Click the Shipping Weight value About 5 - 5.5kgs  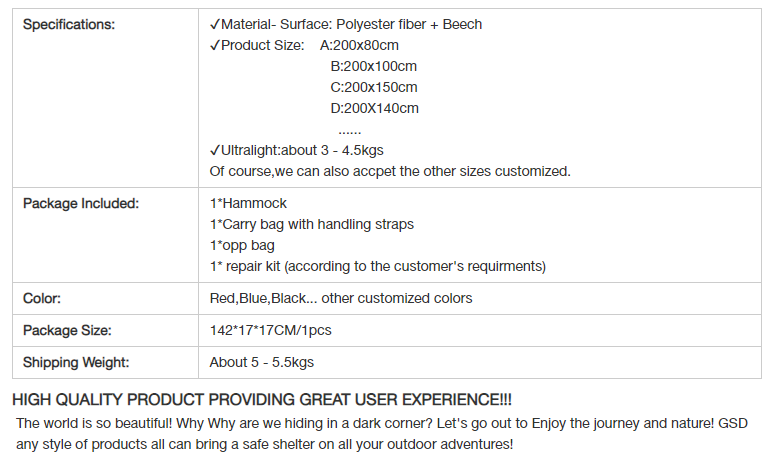(x=262, y=362)
